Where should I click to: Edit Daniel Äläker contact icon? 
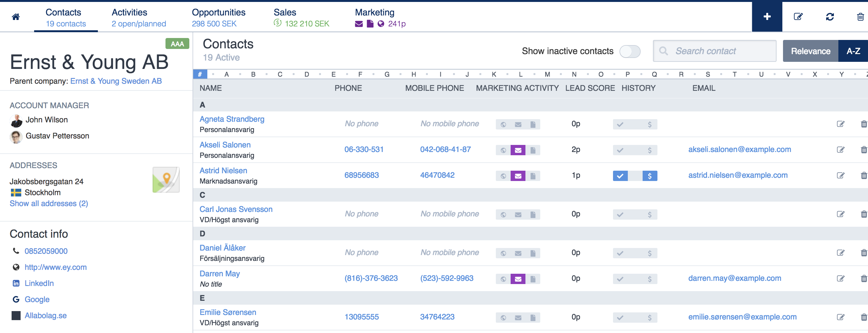point(841,253)
